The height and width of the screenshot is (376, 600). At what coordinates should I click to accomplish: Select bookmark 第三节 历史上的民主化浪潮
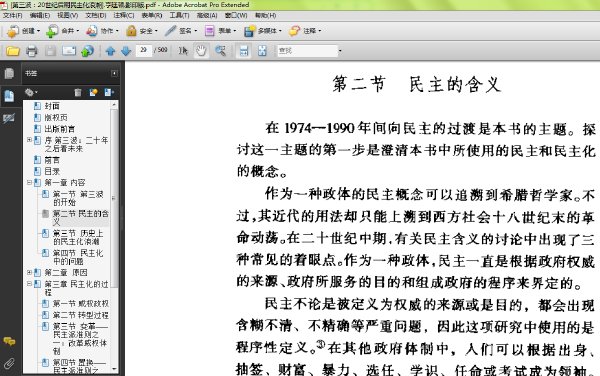tap(78, 237)
